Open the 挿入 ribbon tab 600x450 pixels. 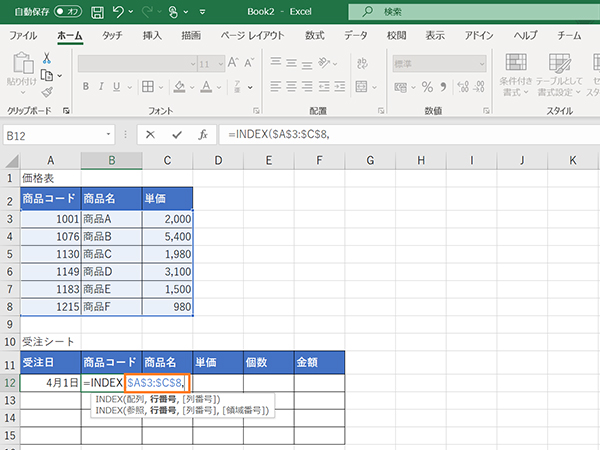(x=152, y=35)
